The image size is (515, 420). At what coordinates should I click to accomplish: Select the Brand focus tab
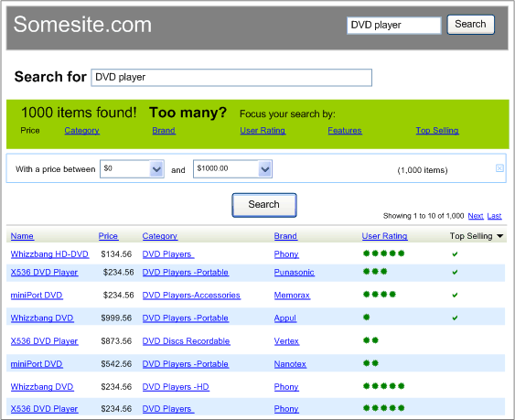(164, 131)
